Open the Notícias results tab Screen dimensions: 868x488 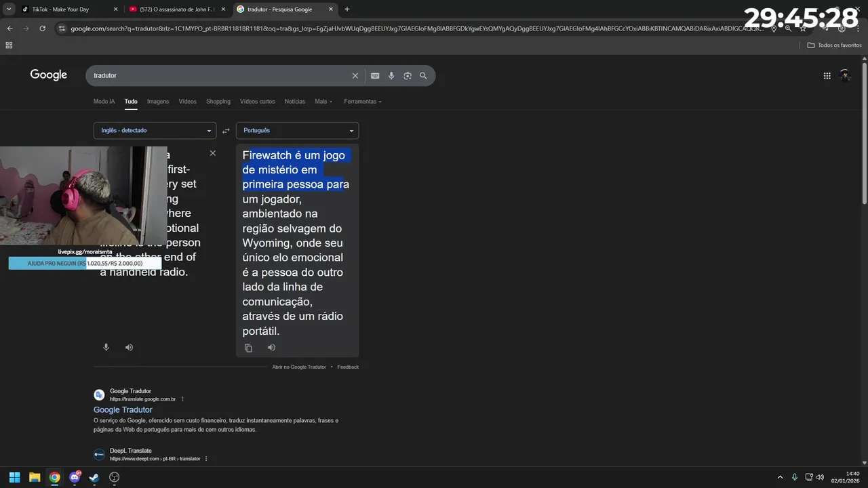295,102
